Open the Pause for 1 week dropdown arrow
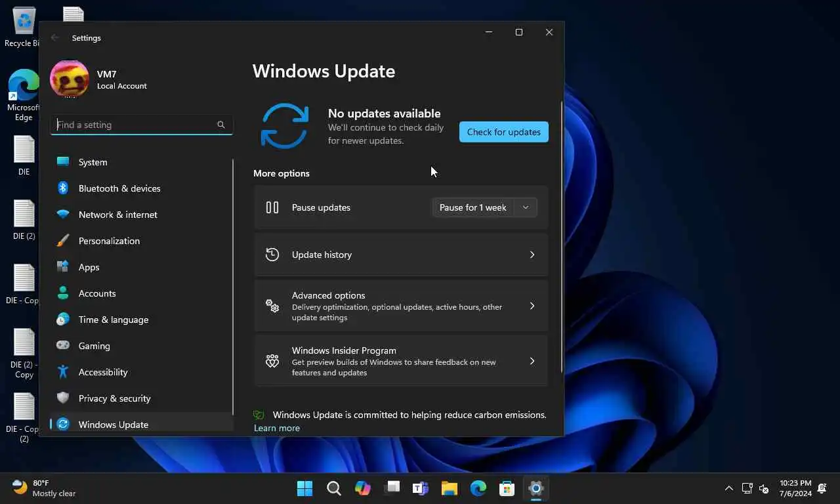The image size is (840, 504). coord(526,207)
